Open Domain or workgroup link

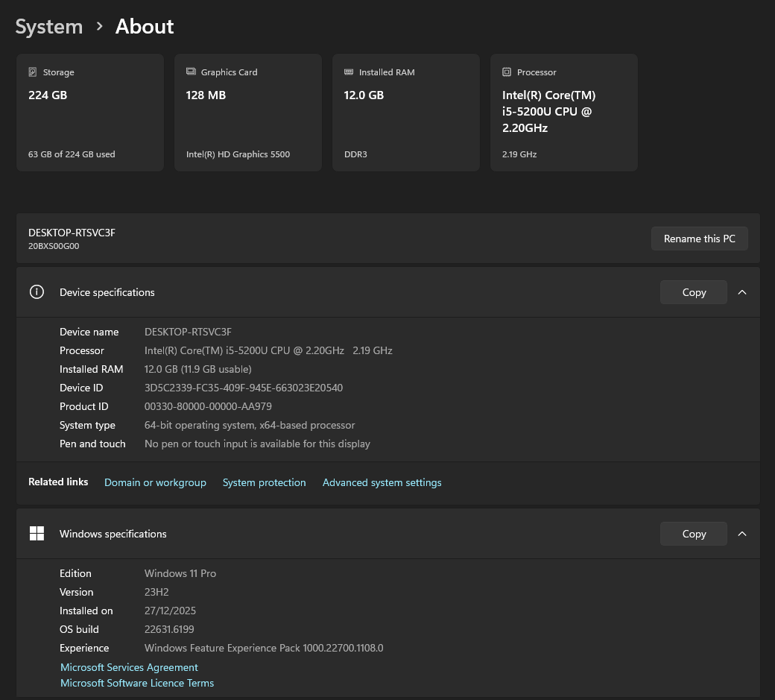coord(155,482)
